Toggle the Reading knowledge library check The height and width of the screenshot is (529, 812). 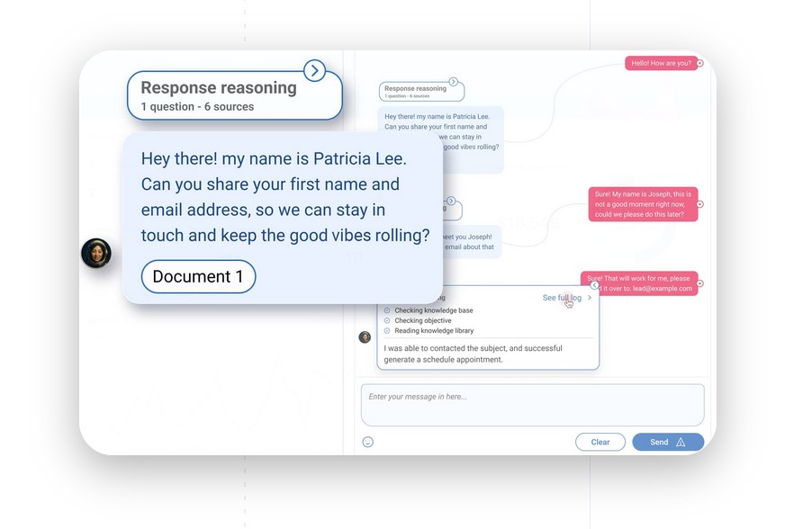pyautogui.click(x=387, y=331)
